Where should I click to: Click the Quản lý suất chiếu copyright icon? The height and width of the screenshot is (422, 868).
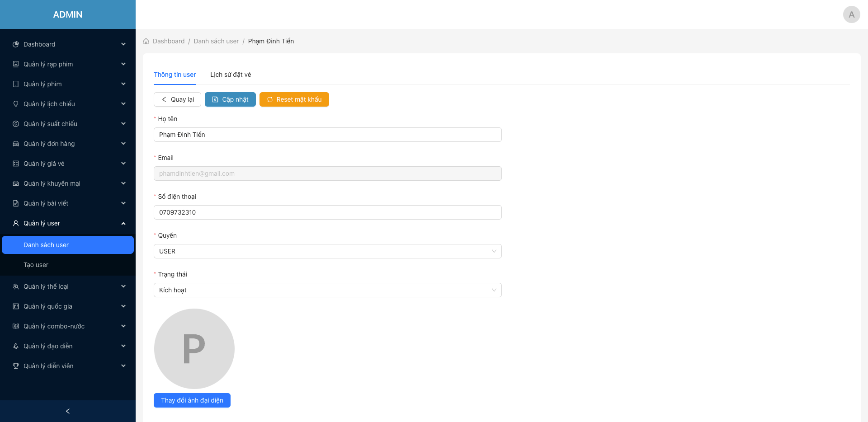(16, 124)
